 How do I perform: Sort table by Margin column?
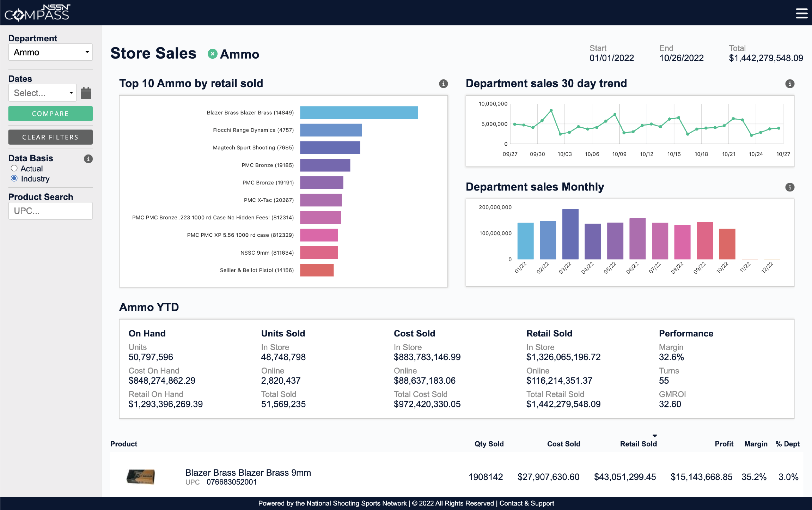pos(756,444)
